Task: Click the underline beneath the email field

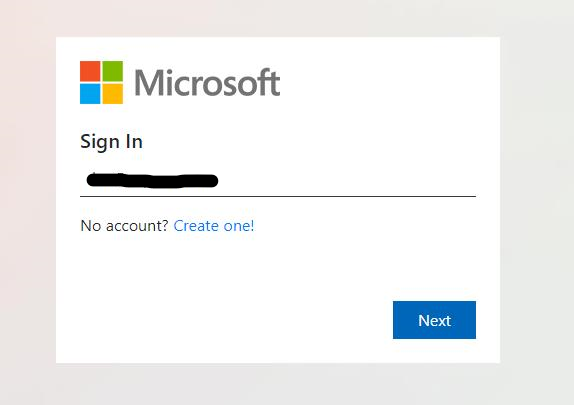Action: pos(278,196)
